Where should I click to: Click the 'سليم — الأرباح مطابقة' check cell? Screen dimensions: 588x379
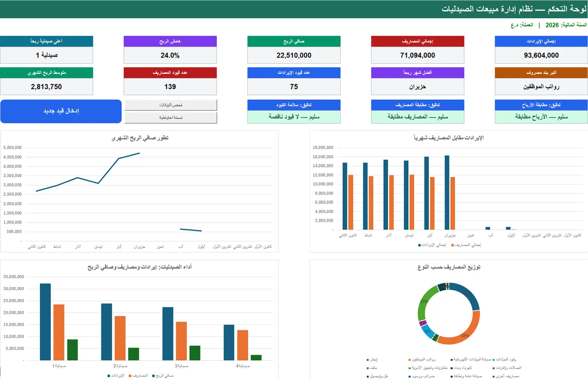[x=541, y=117]
